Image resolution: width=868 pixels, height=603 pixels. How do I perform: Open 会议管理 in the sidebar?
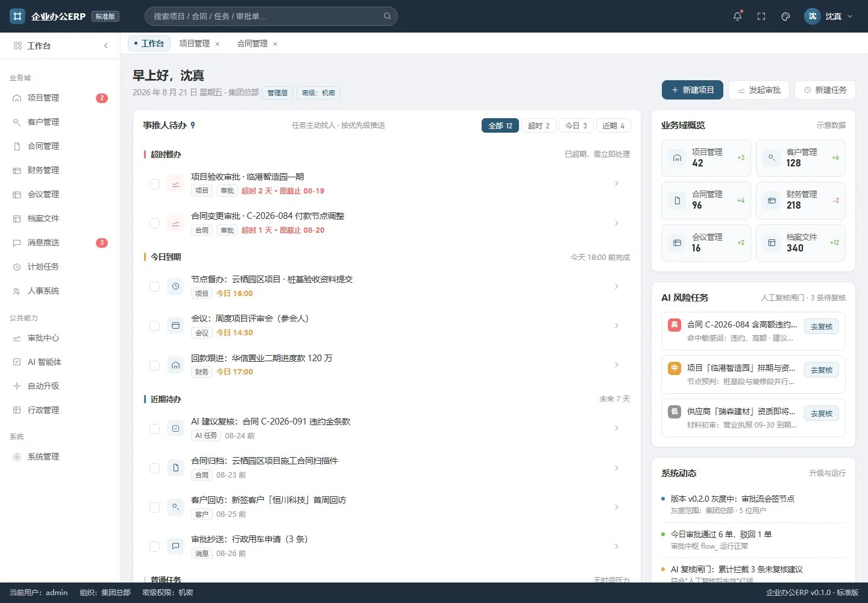coord(60,194)
